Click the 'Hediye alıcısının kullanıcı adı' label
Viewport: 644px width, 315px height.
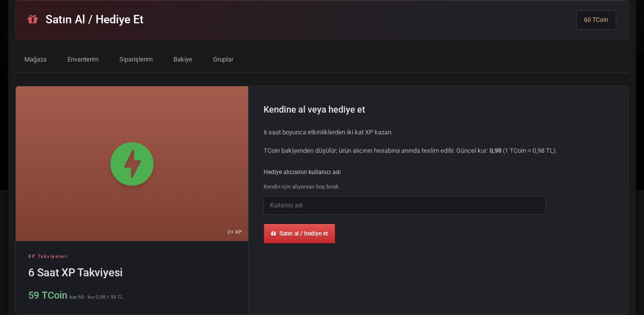302,172
